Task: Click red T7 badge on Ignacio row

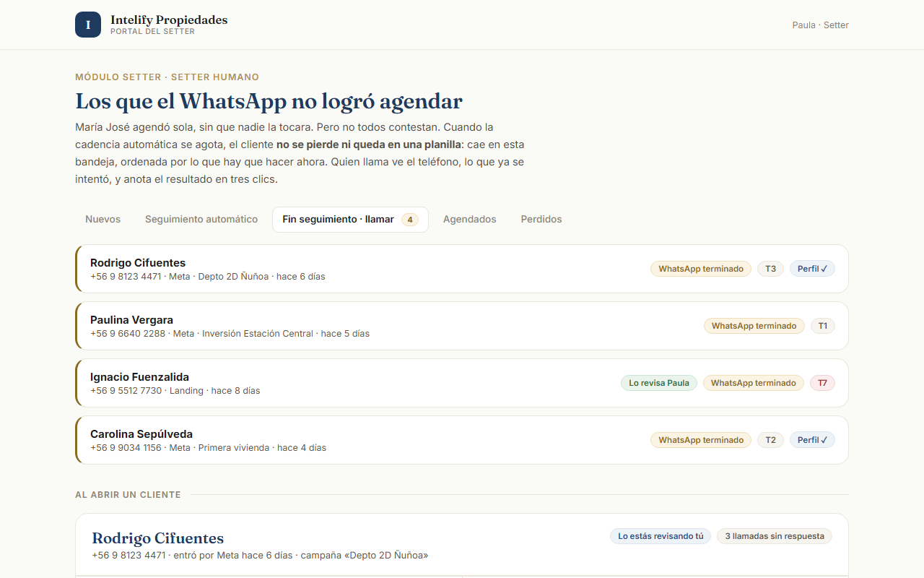Action: click(x=822, y=383)
